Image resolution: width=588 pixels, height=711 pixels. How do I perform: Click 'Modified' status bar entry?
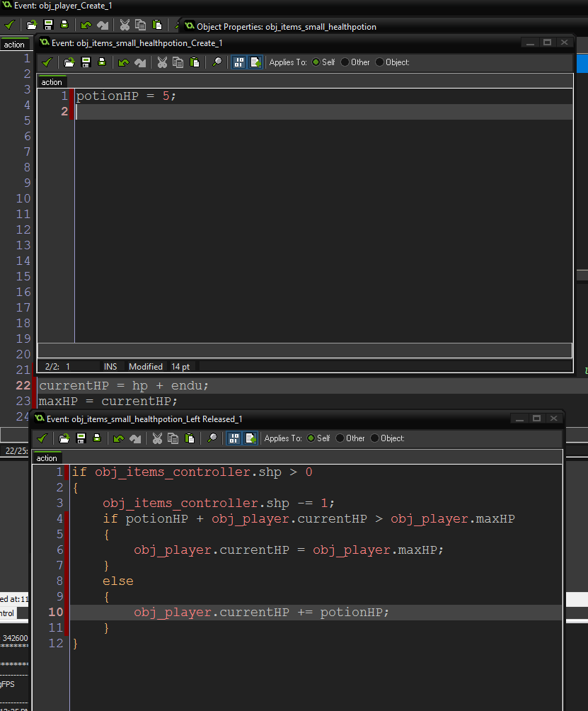point(146,366)
